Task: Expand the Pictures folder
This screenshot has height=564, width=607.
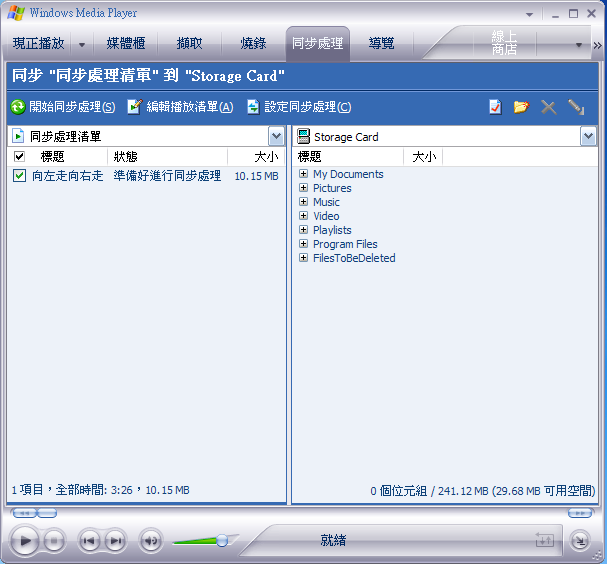Action: [304, 188]
